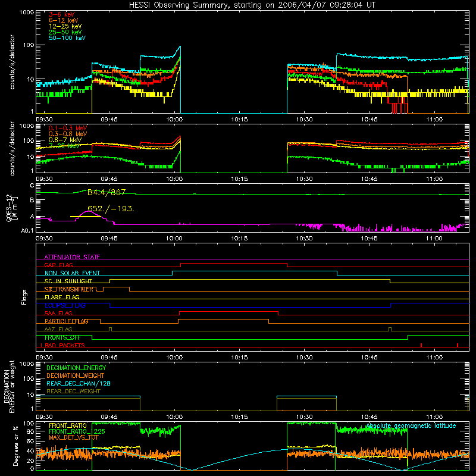Click the SC_TRANSMITTER flag label
Viewport: 476px width, 476px height.
coord(69,289)
